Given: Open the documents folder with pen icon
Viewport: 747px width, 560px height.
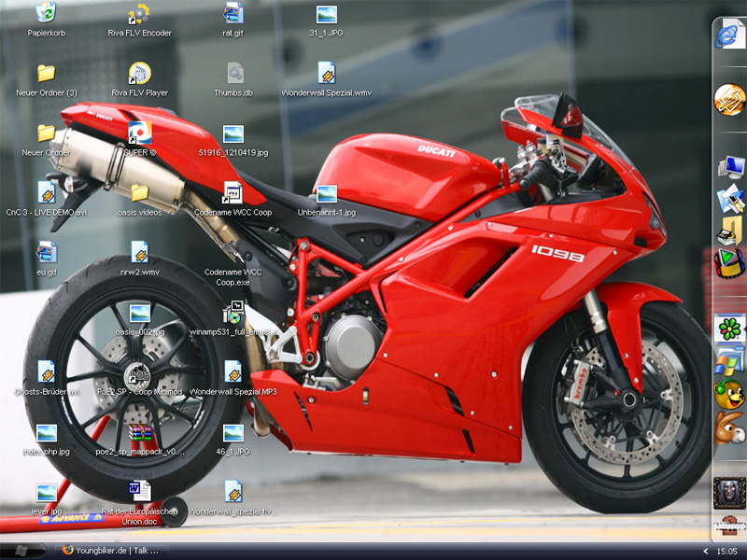Looking at the screenshot, I should [730, 199].
